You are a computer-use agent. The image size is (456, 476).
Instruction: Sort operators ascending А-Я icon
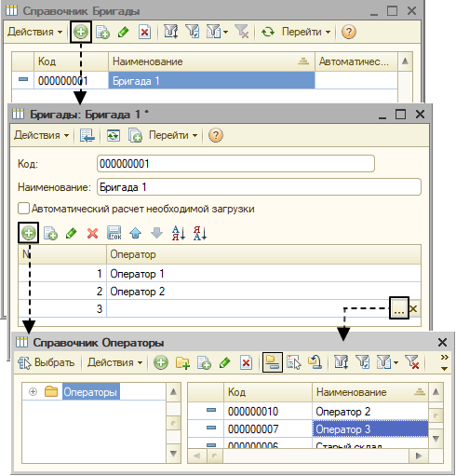coord(179,233)
